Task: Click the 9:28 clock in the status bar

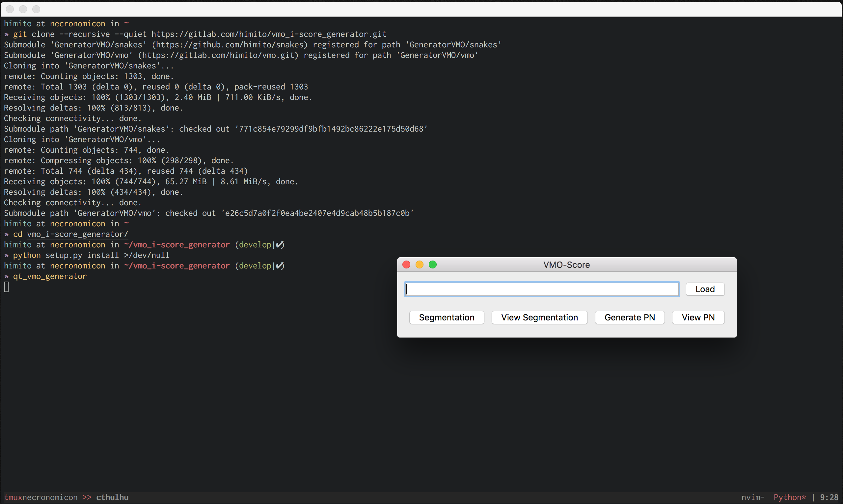Action: click(x=829, y=497)
